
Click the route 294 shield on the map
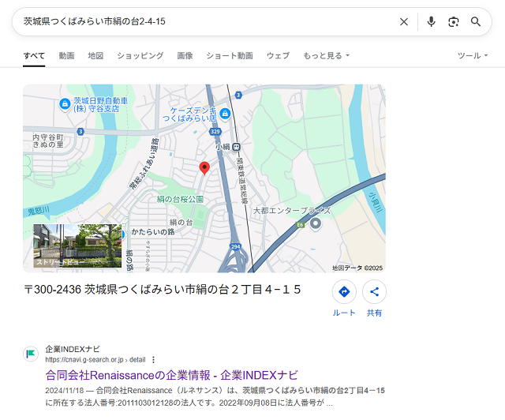pos(235,246)
